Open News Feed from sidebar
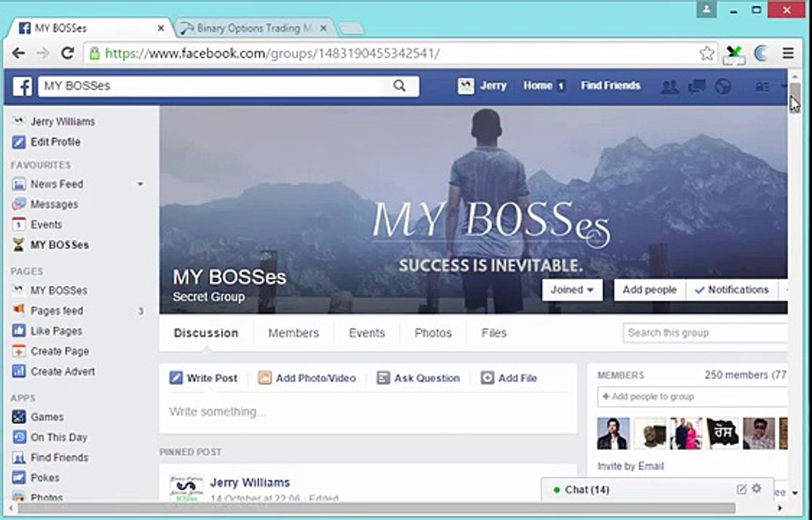The width and height of the screenshot is (812, 520). click(x=56, y=184)
